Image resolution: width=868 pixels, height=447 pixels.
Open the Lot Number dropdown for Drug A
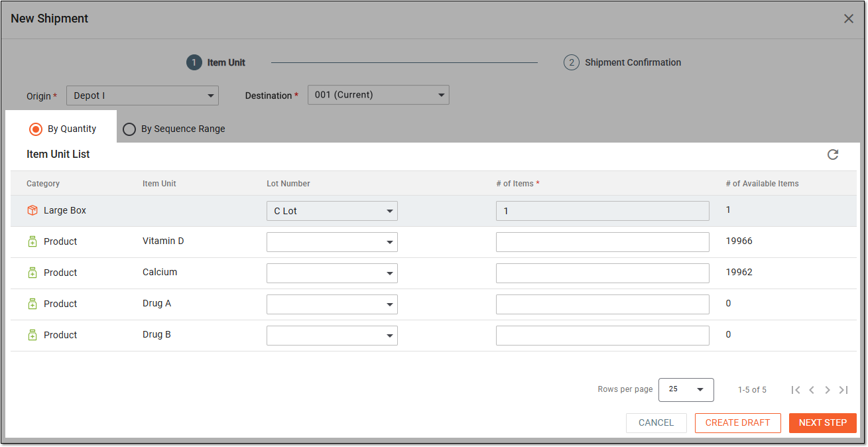pos(332,304)
